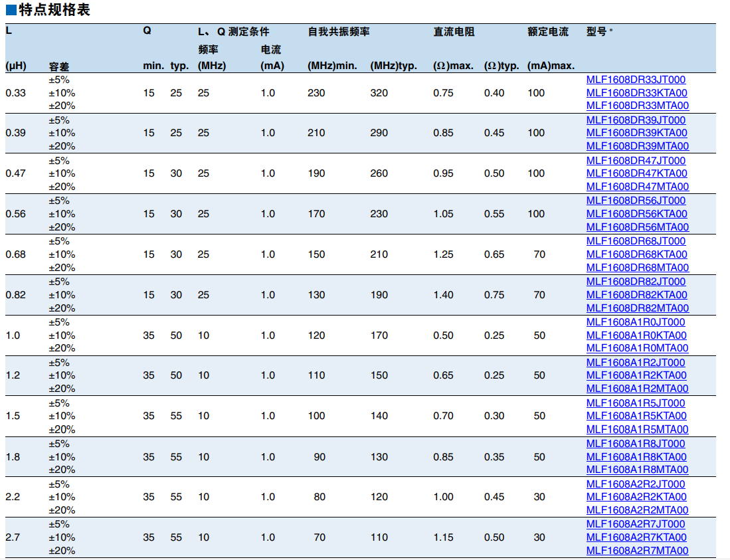Select part MLF1608A2R2JT000
Screen dimensions: 730x560
tap(636, 484)
